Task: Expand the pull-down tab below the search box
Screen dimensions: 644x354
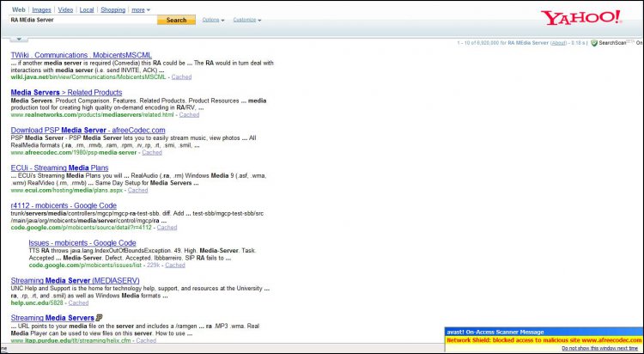Action: [19, 39]
